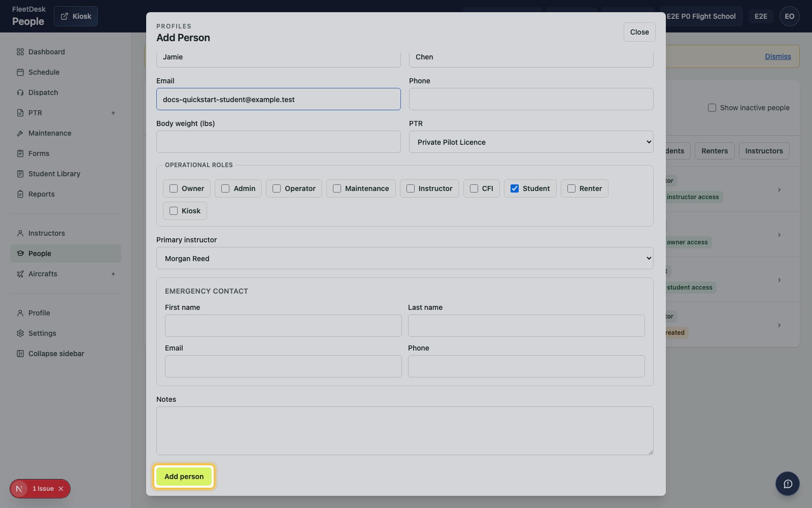This screenshot has height=508, width=812.
Task: Go to Schedule in the sidebar
Action: pos(65,72)
